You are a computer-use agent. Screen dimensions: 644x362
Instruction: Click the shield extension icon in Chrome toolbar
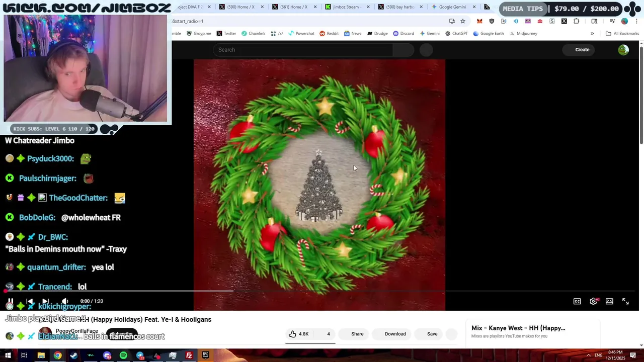click(492, 21)
